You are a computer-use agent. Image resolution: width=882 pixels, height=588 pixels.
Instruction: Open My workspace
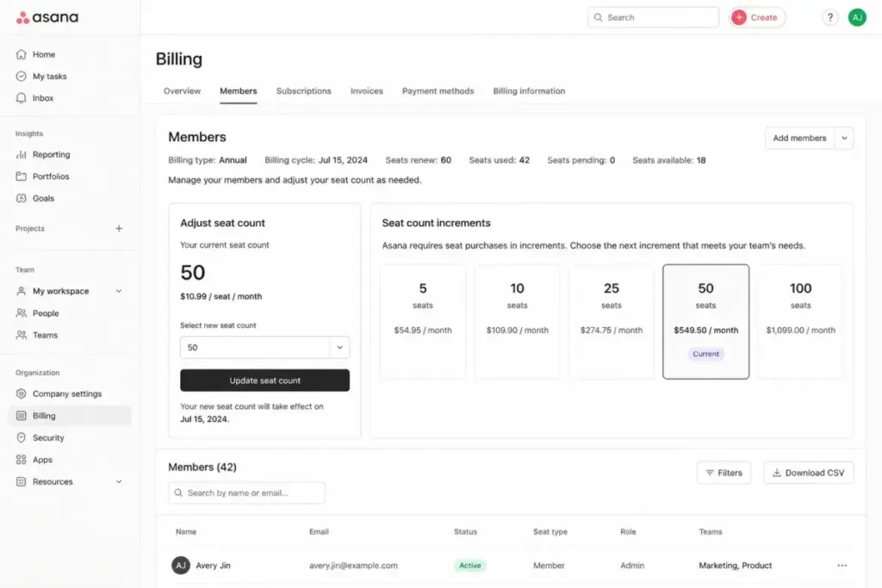point(60,291)
